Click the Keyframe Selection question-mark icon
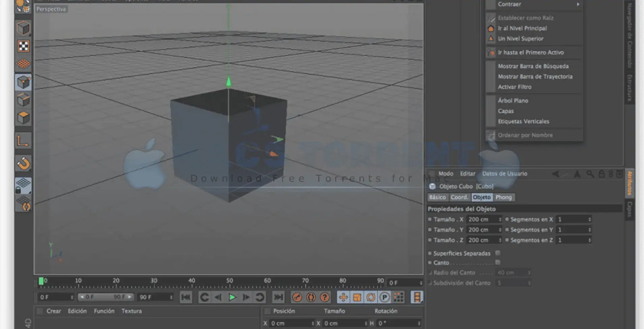 (x=325, y=297)
